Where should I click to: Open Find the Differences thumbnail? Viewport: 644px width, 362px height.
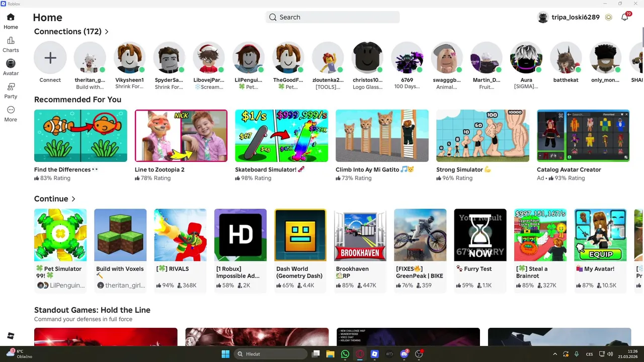80,136
